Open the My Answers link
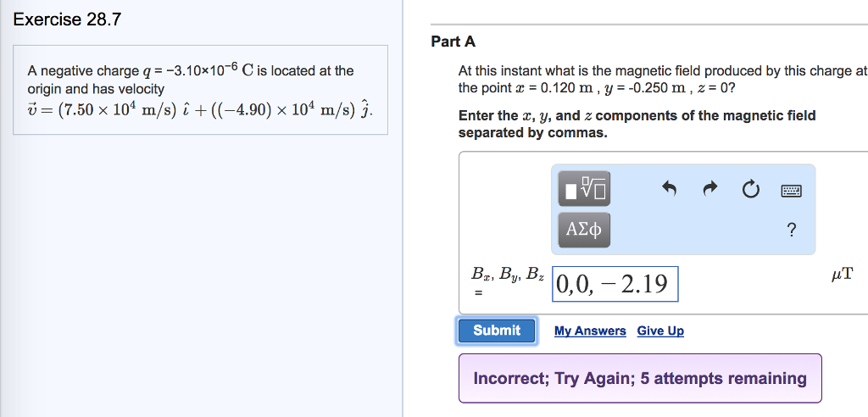Screen dimensions: 868x417 pyautogui.click(x=590, y=331)
